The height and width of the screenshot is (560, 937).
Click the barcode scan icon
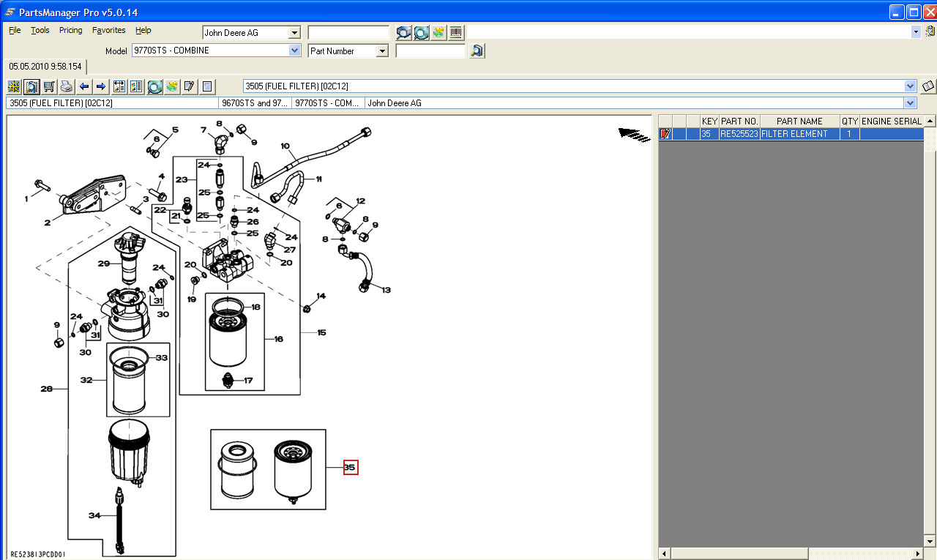tap(456, 33)
